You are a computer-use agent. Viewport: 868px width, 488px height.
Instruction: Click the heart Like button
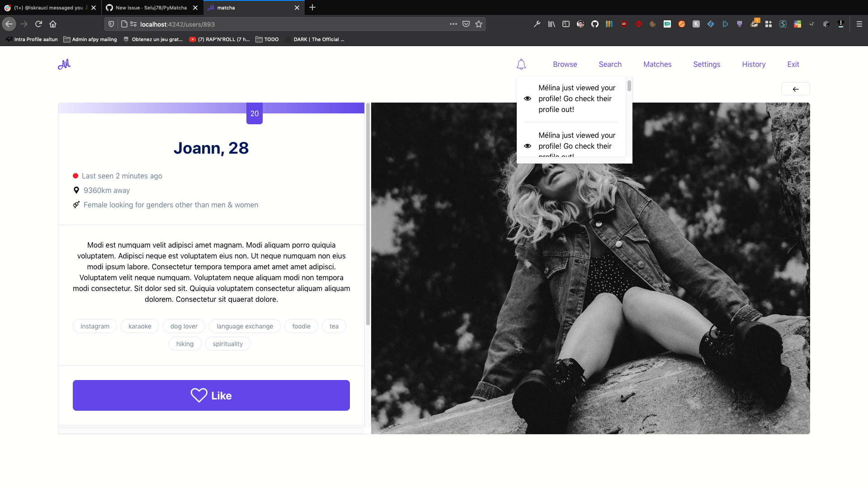point(211,395)
